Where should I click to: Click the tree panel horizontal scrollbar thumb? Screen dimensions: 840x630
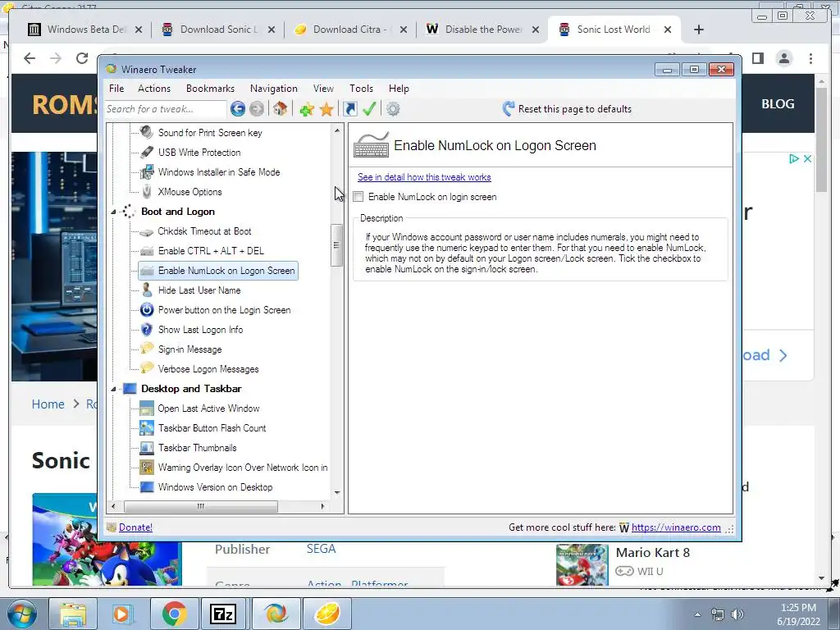point(201,505)
